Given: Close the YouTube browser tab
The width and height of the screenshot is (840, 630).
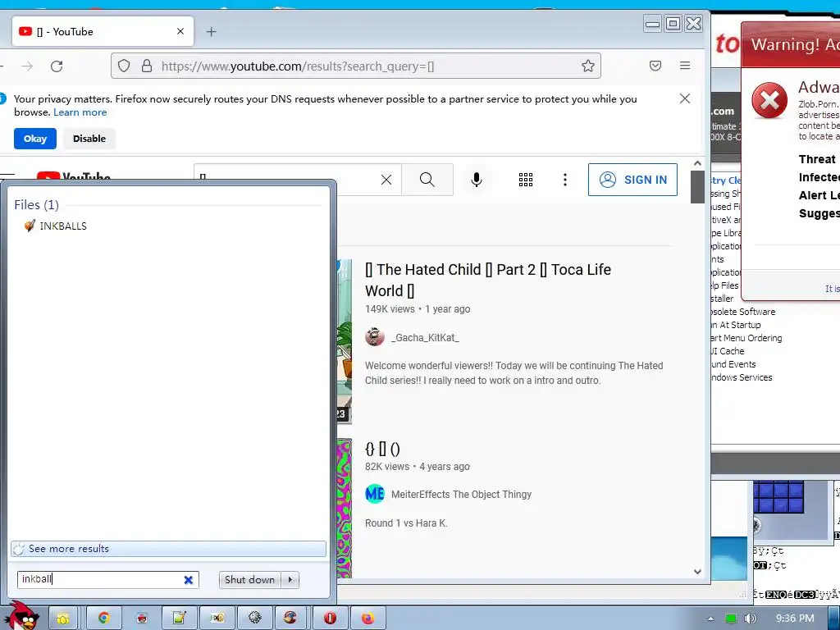Looking at the screenshot, I should 180,32.
